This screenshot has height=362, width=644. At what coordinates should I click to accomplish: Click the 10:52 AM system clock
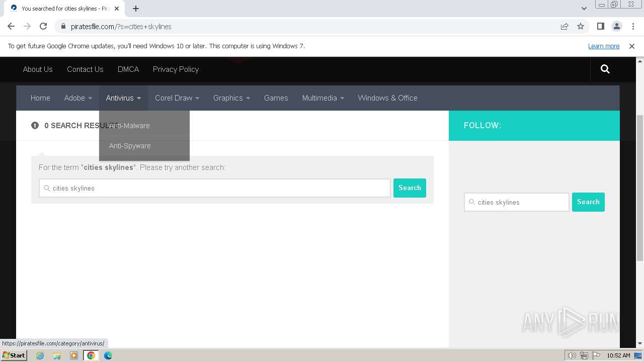pos(618,355)
